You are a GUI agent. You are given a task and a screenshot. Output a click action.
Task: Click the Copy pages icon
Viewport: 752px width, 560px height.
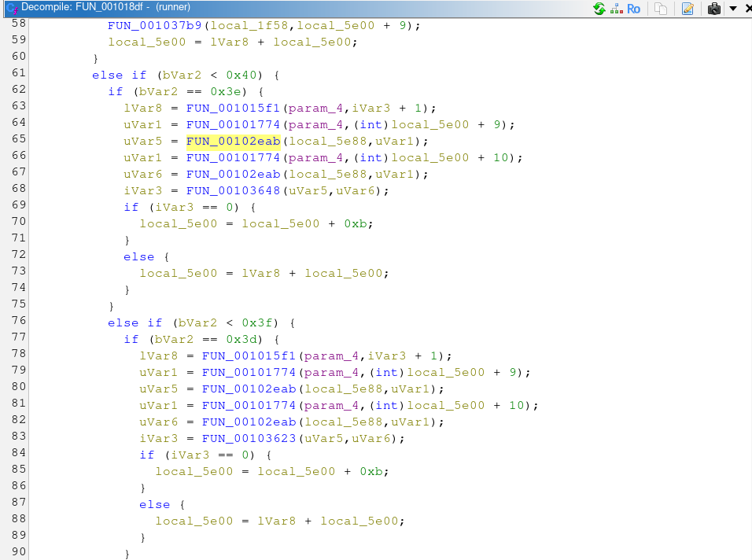(x=661, y=9)
